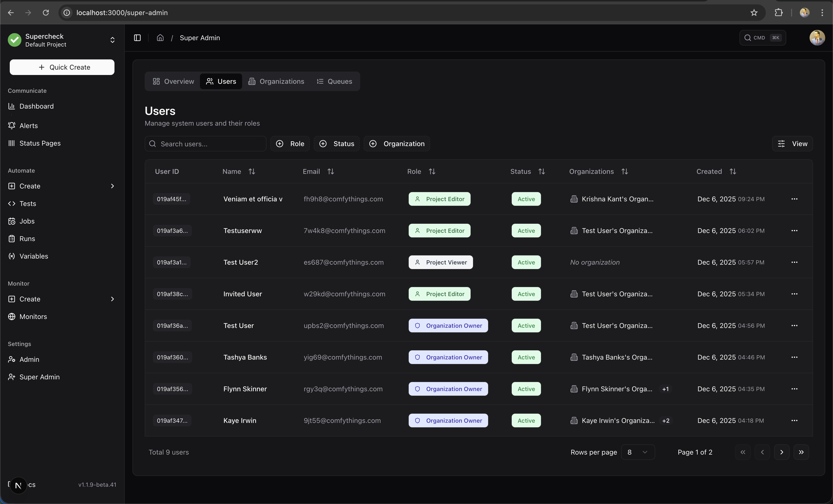Open Monitors globe item

[33, 316]
